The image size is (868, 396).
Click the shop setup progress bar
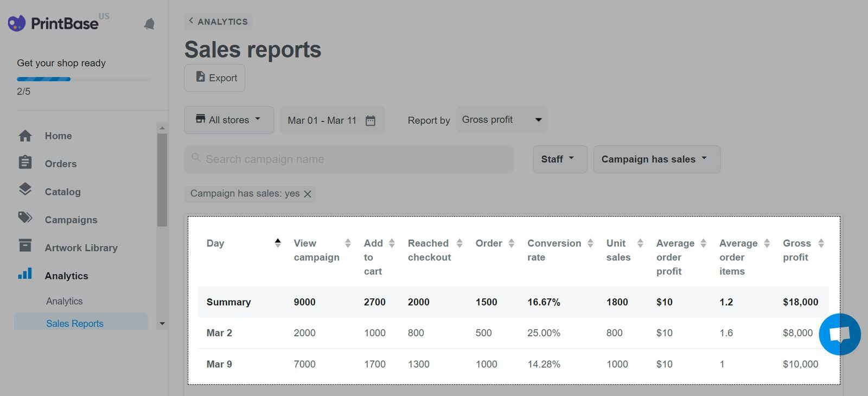pyautogui.click(x=84, y=79)
